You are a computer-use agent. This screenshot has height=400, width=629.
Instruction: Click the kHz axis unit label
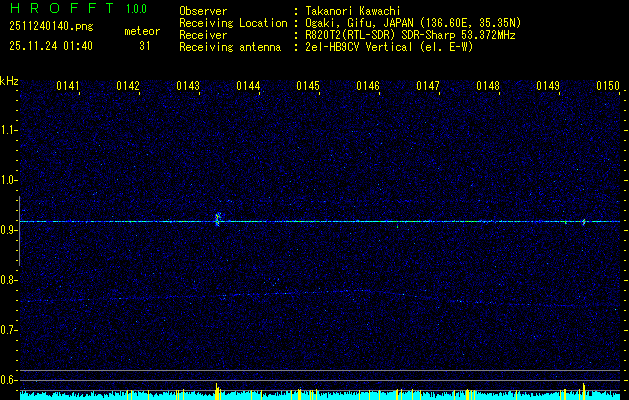[9, 81]
